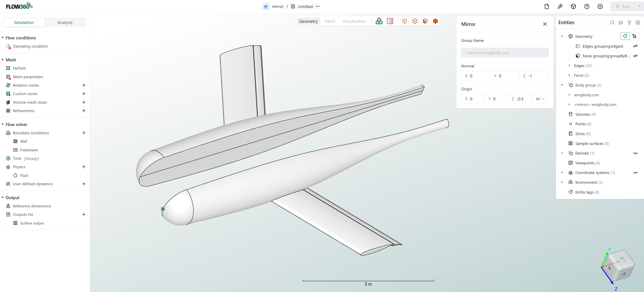Toggle visibility of Coordinate systems entity
Viewport: 644px width, 292px height.
636,173
